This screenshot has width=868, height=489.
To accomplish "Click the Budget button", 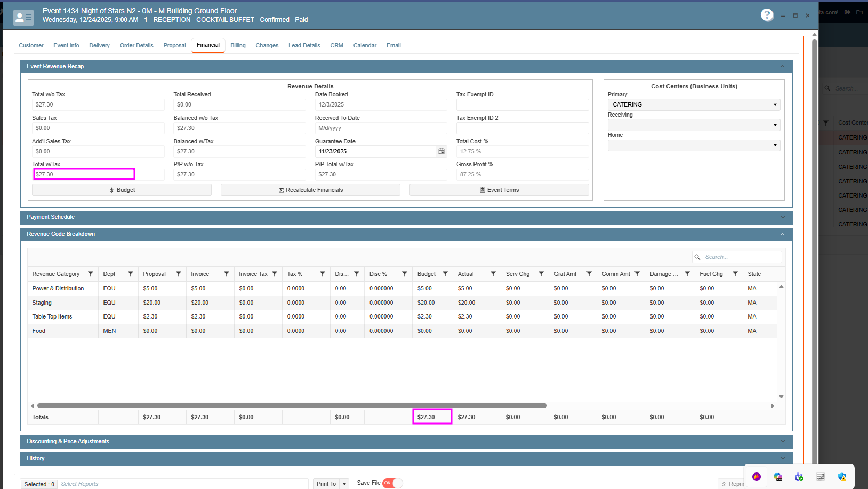I will [x=122, y=190].
